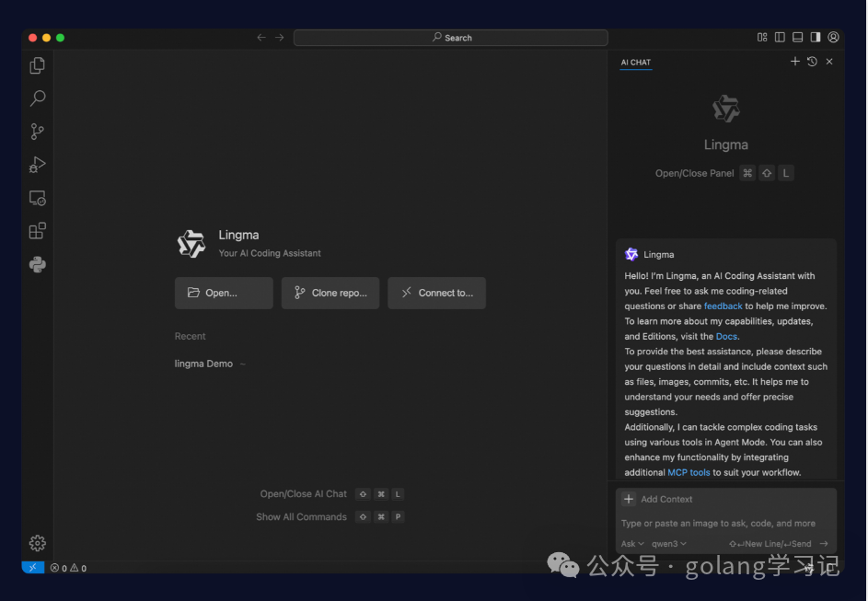The width and height of the screenshot is (868, 601).
Task: Open AI chat history
Action: (812, 62)
